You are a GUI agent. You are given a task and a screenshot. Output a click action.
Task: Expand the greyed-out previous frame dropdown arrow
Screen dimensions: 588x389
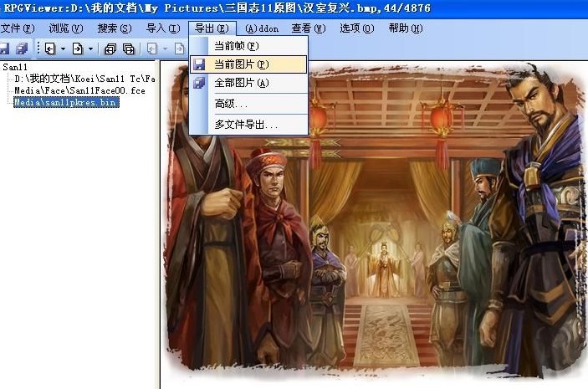(165, 49)
